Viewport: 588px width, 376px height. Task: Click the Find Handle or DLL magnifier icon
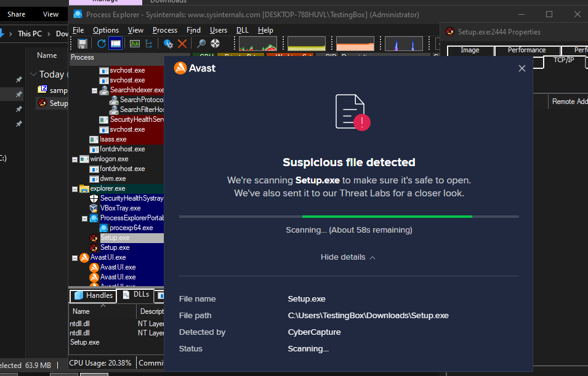(201, 44)
